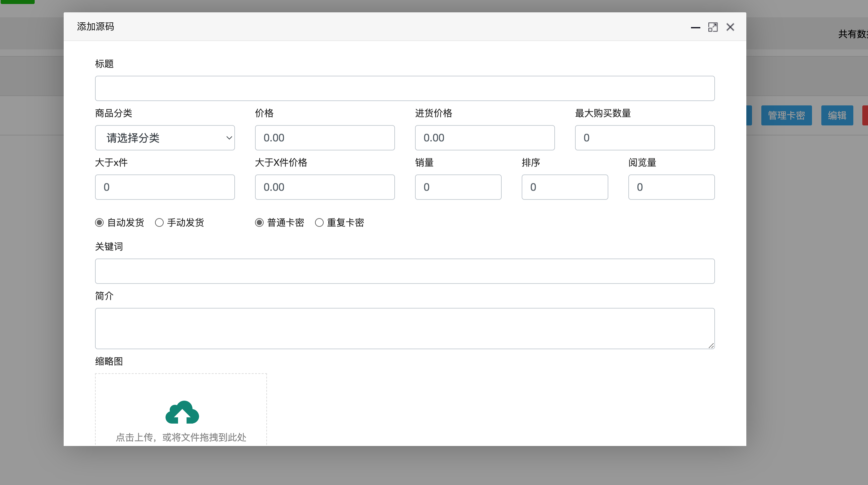The width and height of the screenshot is (868, 485).
Task: Maximize the 添加源码 dialog
Action: (713, 27)
